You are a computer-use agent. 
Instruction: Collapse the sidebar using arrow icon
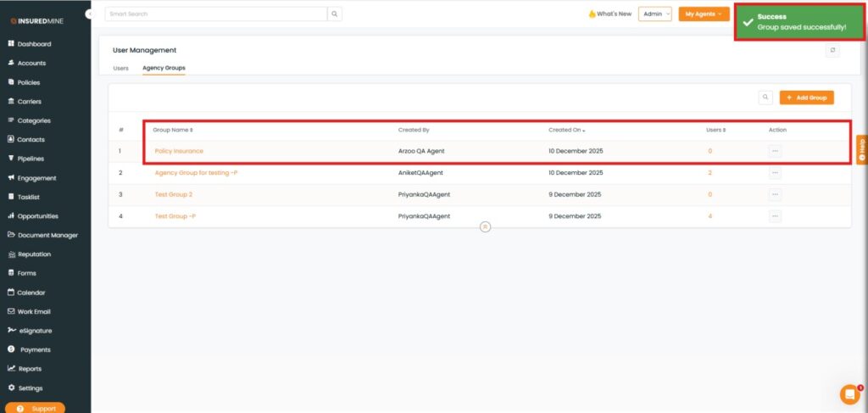pyautogui.click(x=90, y=14)
